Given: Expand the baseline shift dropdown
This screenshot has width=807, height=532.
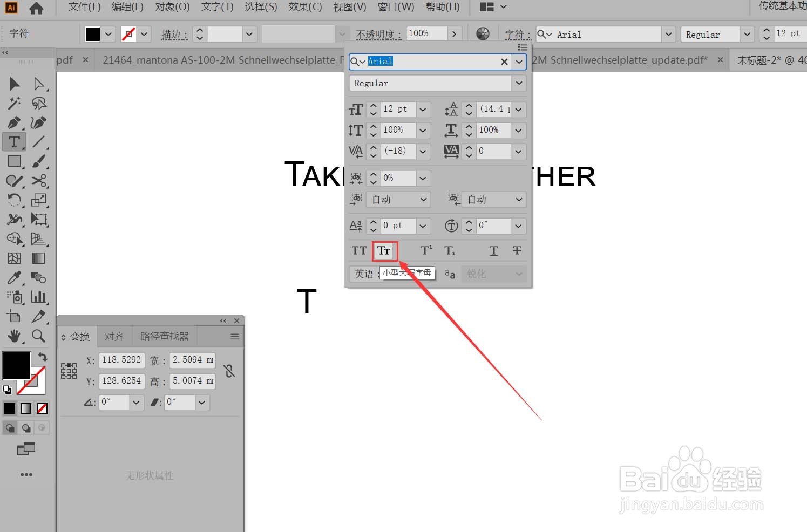Looking at the screenshot, I should coord(423,226).
